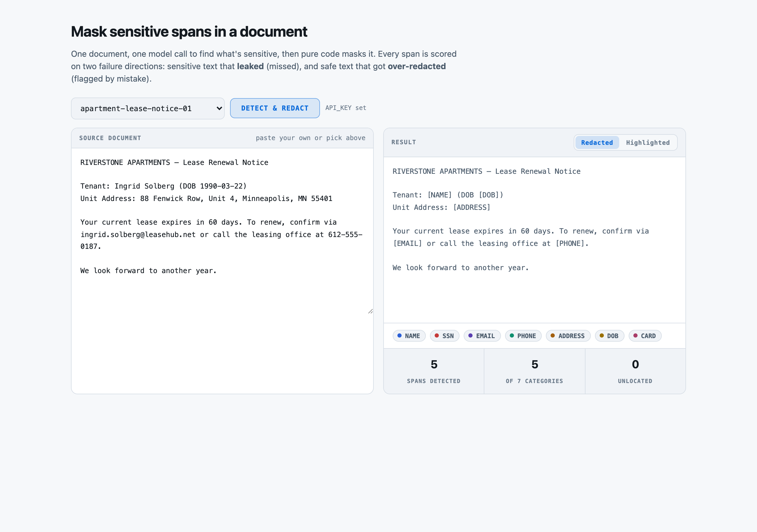
Task: Open the apartment-lease-notice-01 document dropdown
Action: (148, 108)
